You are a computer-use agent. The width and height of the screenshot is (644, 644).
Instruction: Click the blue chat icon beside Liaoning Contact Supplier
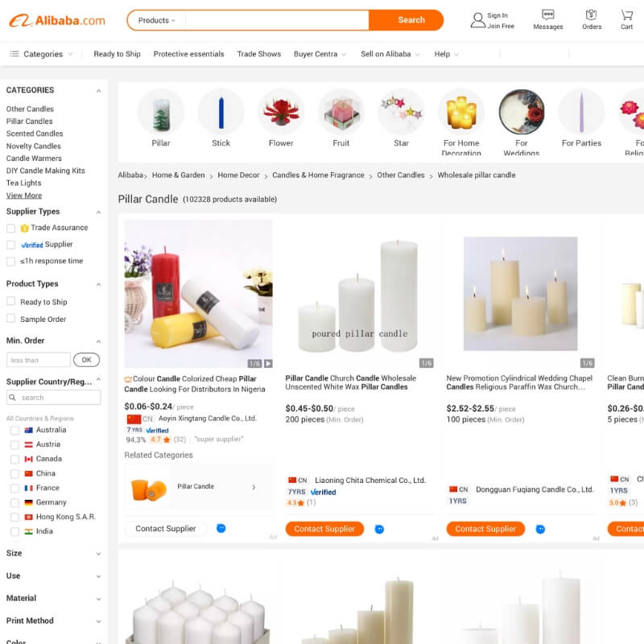coord(379,529)
